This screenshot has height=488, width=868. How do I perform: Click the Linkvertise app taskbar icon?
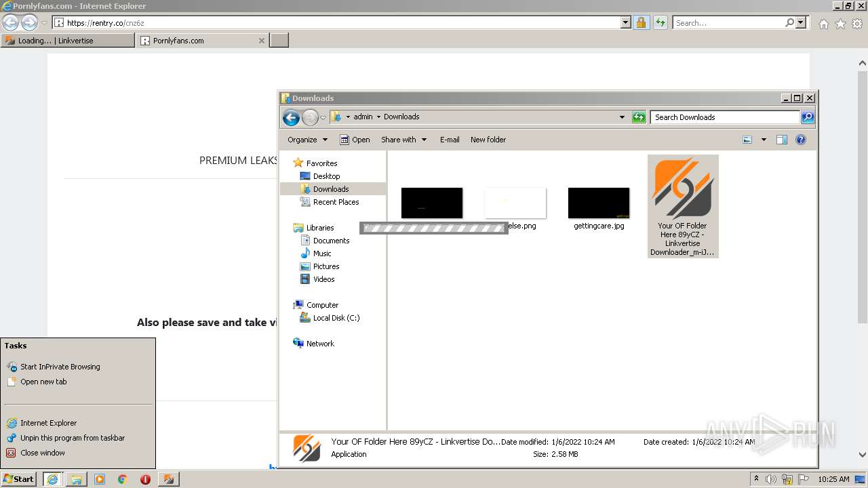click(168, 479)
